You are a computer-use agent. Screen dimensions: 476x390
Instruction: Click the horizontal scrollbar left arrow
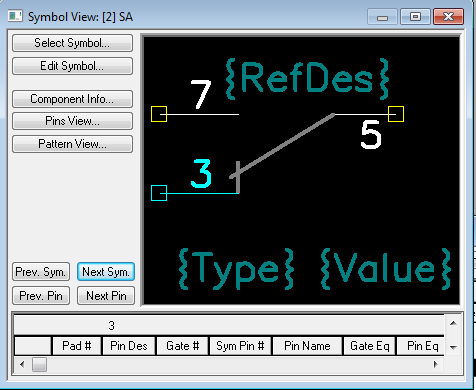pyautogui.click(x=22, y=364)
